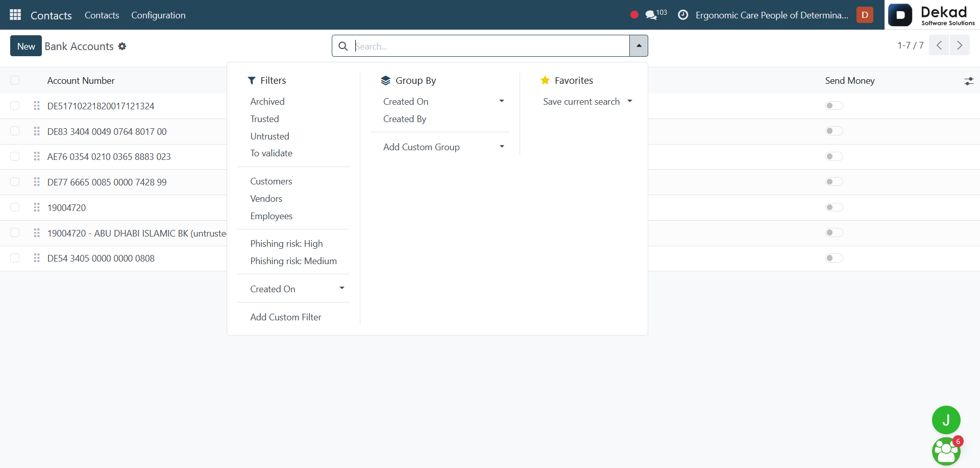This screenshot has height=468, width=980.
Task: Click the Filters funnel icon
Action: pyautogui.click(x=252, y=81)
